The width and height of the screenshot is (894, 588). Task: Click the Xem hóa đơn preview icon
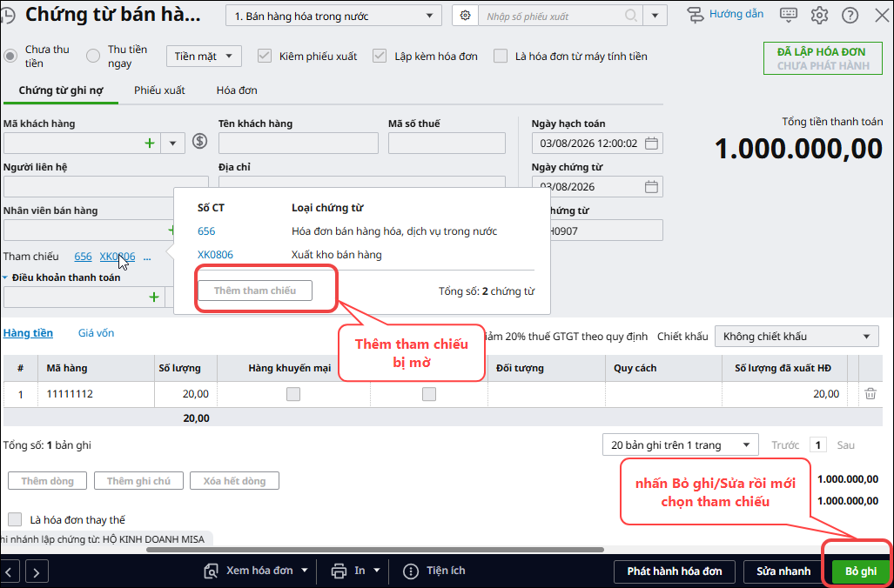click(211, 571)
